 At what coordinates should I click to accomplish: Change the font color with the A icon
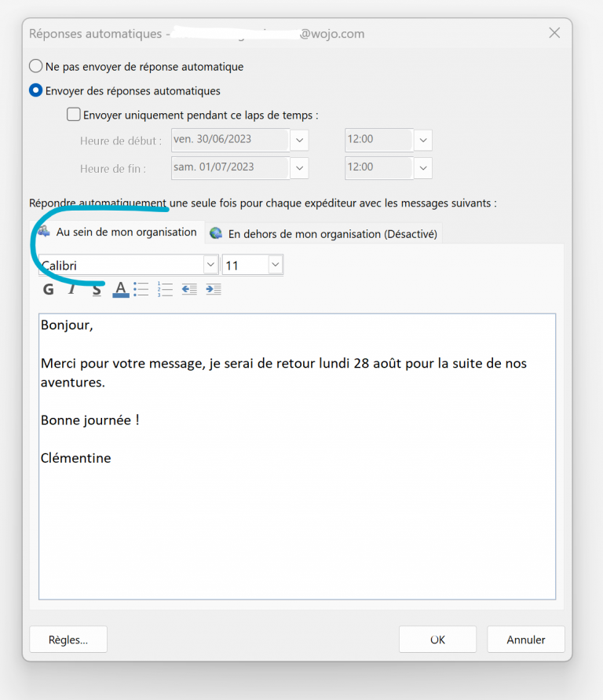120,289
